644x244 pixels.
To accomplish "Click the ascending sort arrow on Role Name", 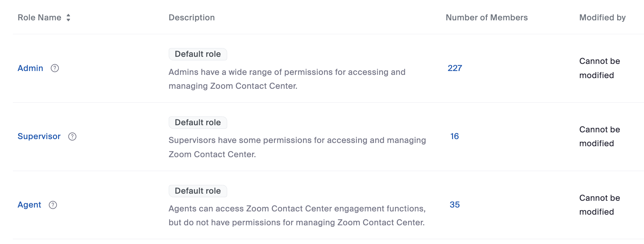I will [68, 15].
